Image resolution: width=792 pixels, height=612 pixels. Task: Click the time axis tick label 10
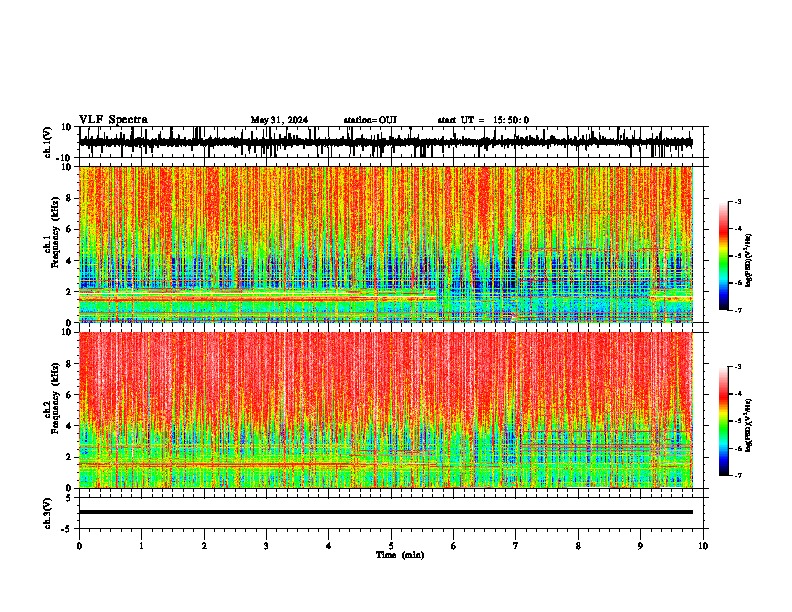click(x=703, y=545)
